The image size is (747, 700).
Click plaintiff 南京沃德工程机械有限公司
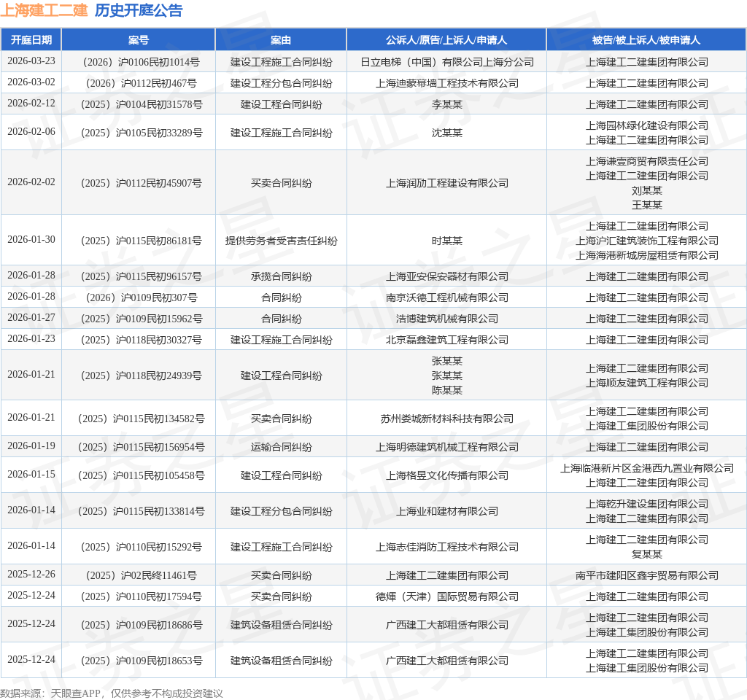coord(447,297)
